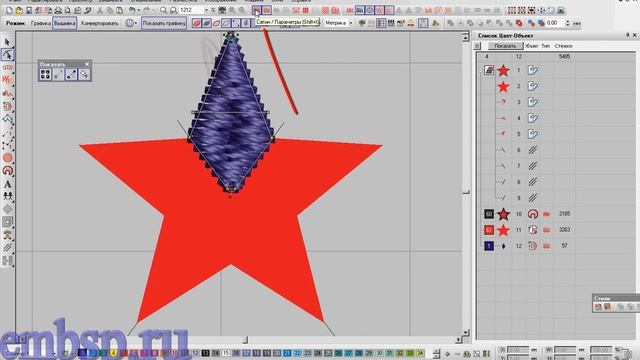
Task: Click the New document icon
Action: click(9, 10)
